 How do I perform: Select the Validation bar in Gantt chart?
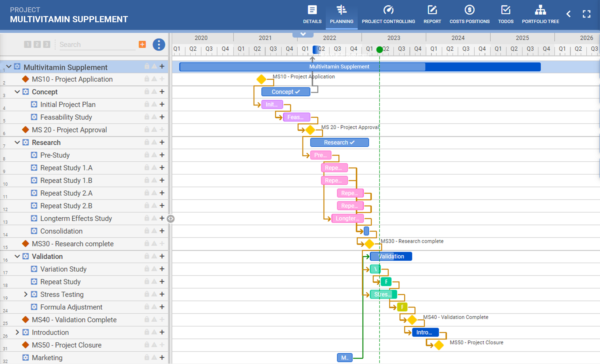(391, 256)
